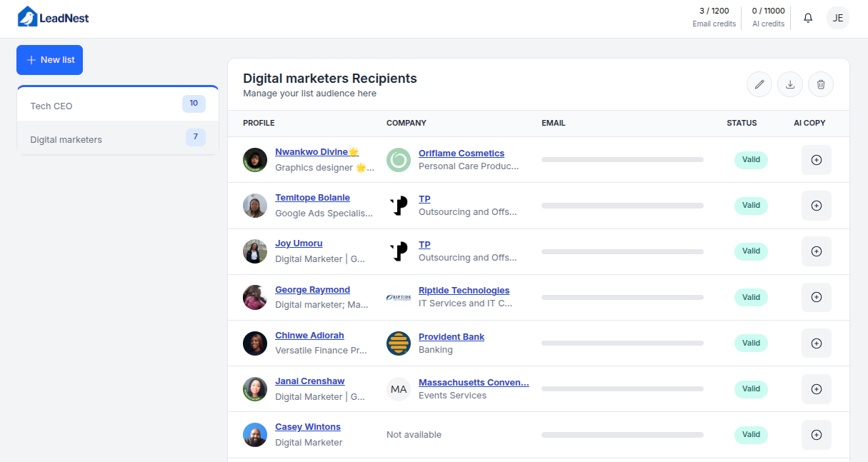
Task: Click the Valid status badge for Janal Crenshaw
Action: coord(751,389)
